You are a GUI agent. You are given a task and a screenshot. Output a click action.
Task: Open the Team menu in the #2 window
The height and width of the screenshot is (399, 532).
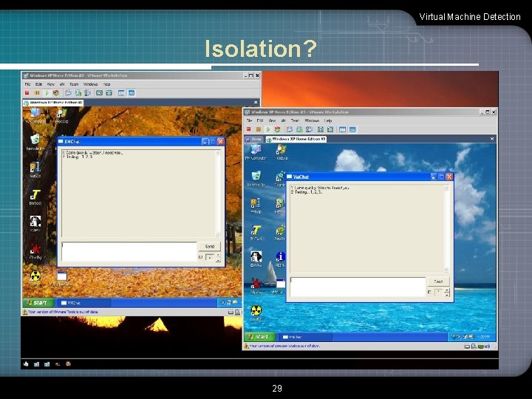[74, 84]
